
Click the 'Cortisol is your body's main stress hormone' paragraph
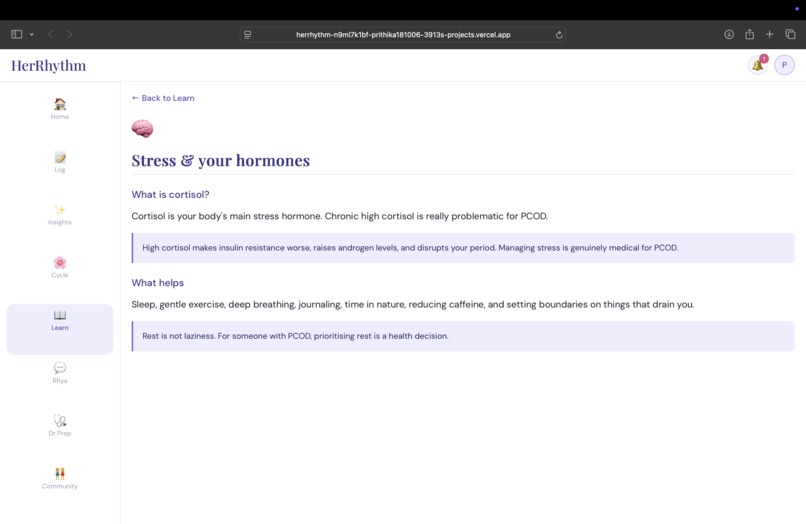(x=339, y=216)
